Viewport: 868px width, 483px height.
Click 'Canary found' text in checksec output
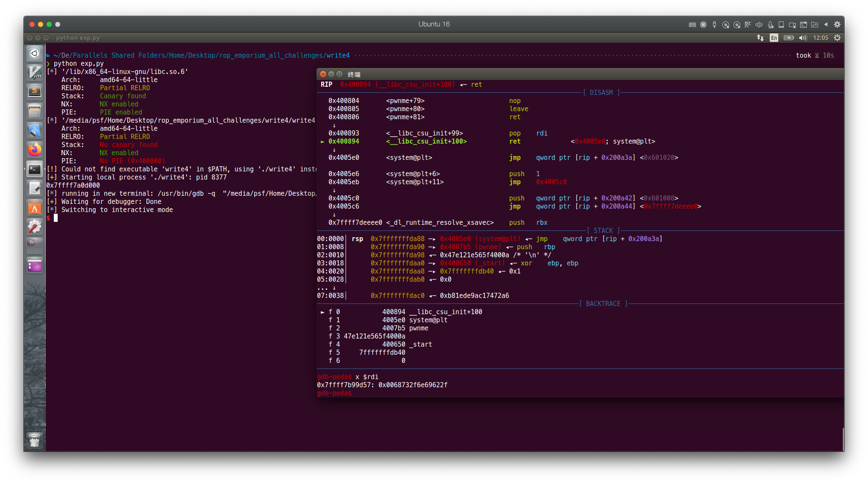point(123,96)
